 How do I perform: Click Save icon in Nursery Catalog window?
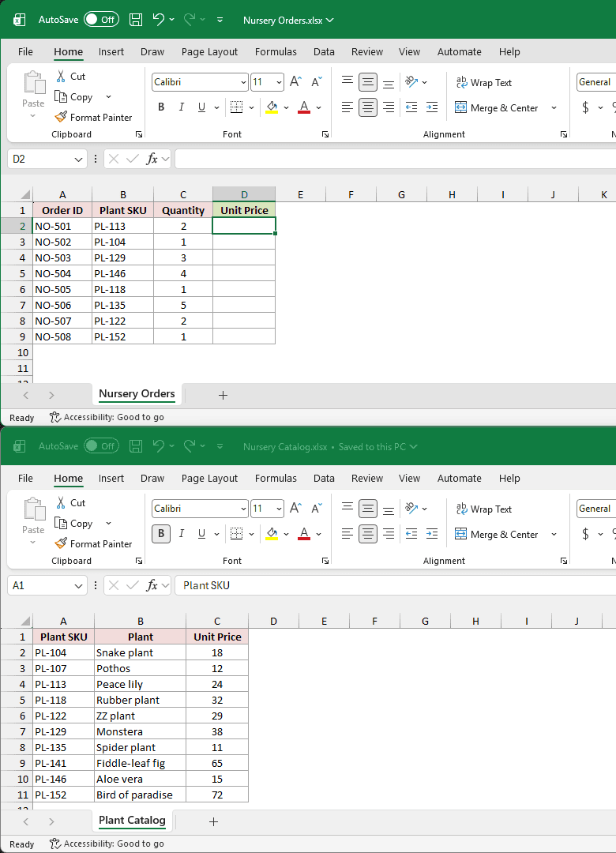tap(136, 446)
